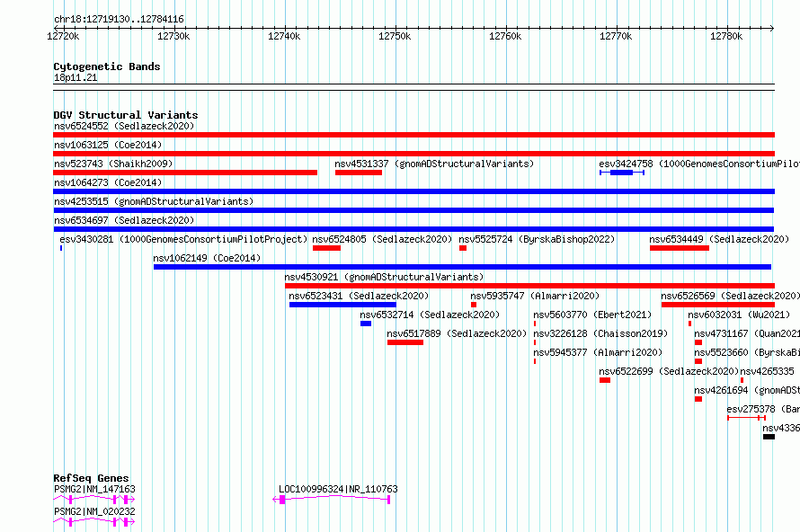Click the nsv1062149 (Coe2014) label
The height and width of the screenshot is (532, 800).
click(x=207, y=258)
